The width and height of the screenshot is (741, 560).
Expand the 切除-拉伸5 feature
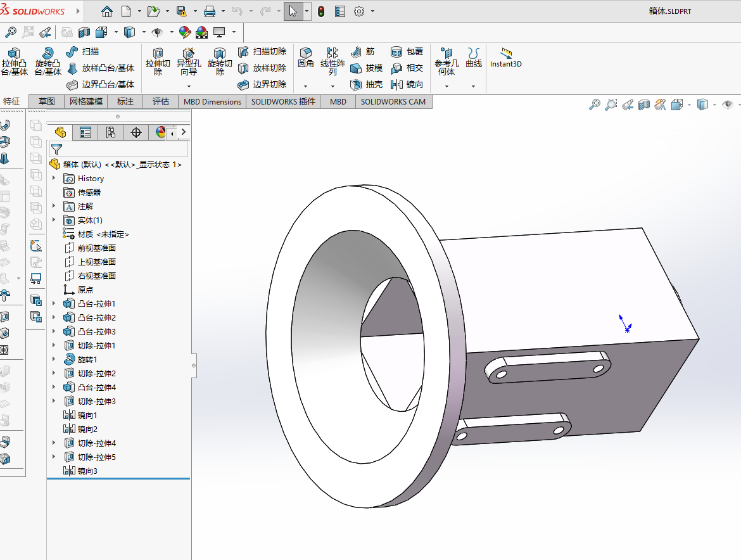tap(54, 457)
